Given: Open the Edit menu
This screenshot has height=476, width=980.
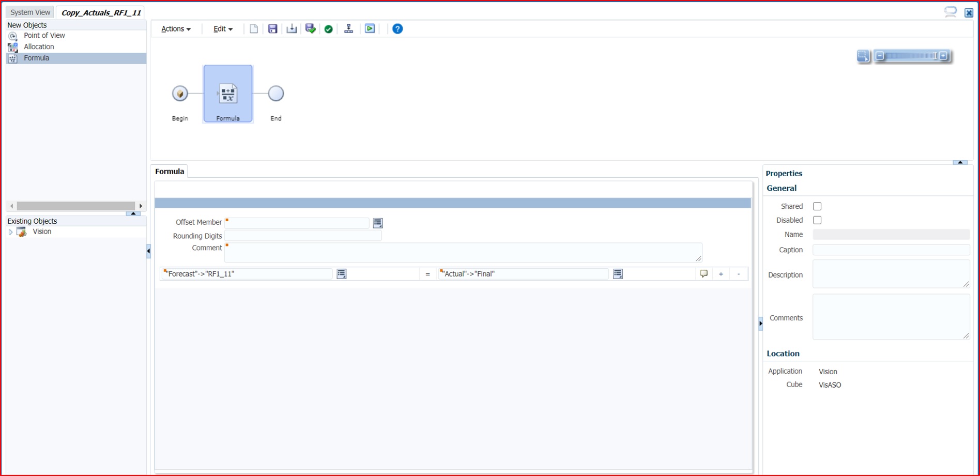Looking at the screenshot, I should click(x=222, y=28).
